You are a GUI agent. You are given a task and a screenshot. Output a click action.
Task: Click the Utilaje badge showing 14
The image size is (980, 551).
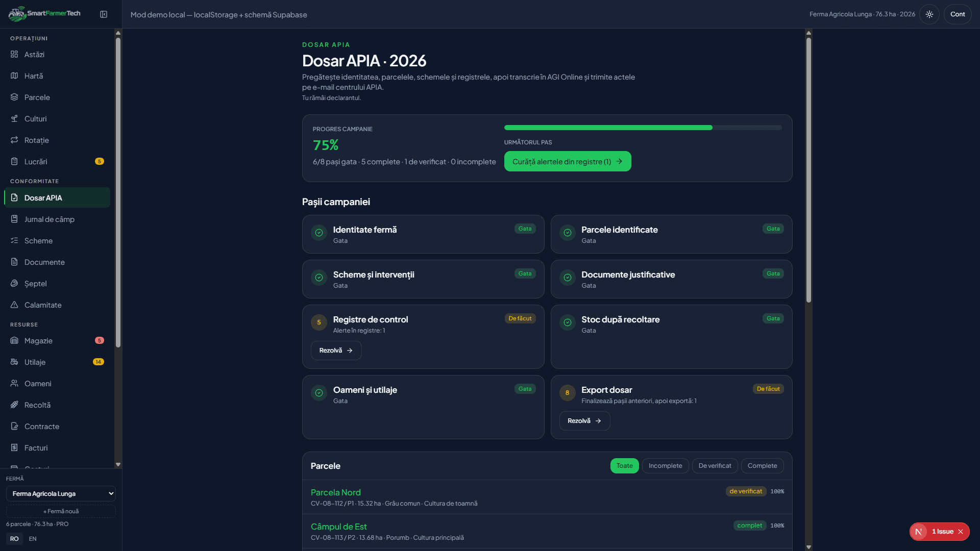click(x=99, y=362)
